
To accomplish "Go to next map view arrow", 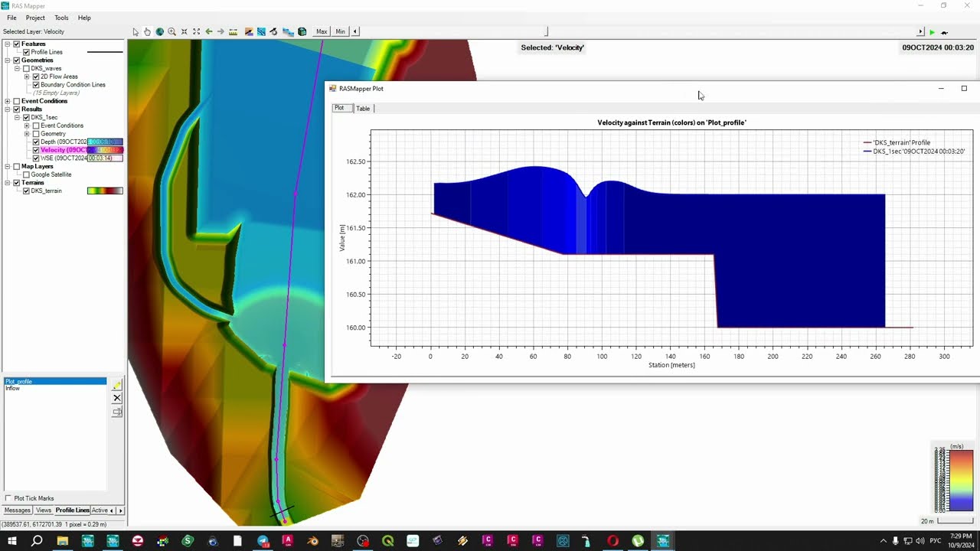I will click(x=220, y=31).
